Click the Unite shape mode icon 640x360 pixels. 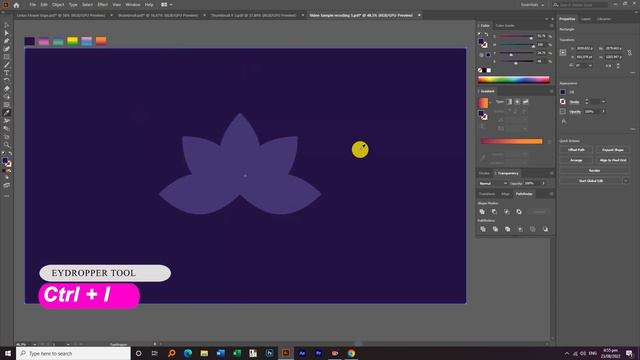click(x=482, y=212)
